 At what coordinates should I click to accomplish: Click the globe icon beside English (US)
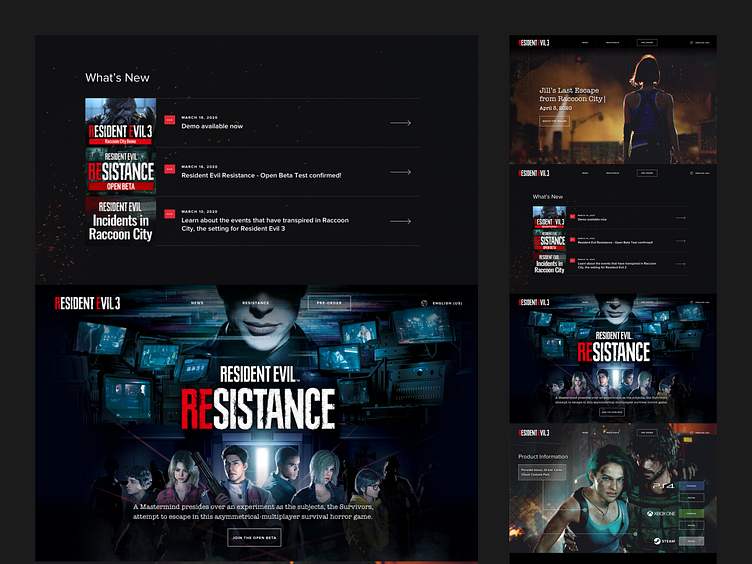pos(424,303)
